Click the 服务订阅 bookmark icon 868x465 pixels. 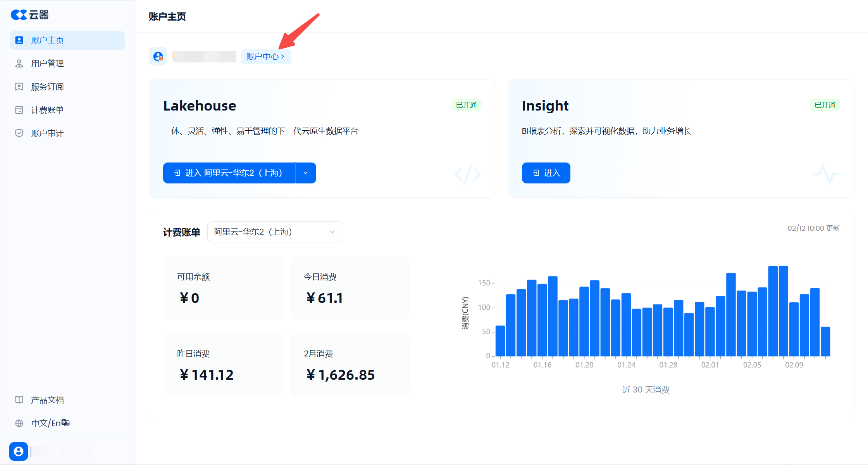click(19, 87)
